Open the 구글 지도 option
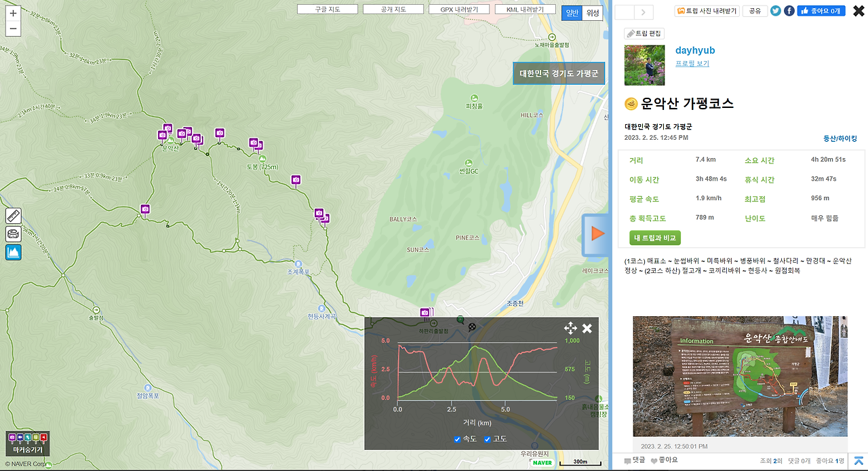The height and width of the screenshot is (471, 868). click(328, 10)
